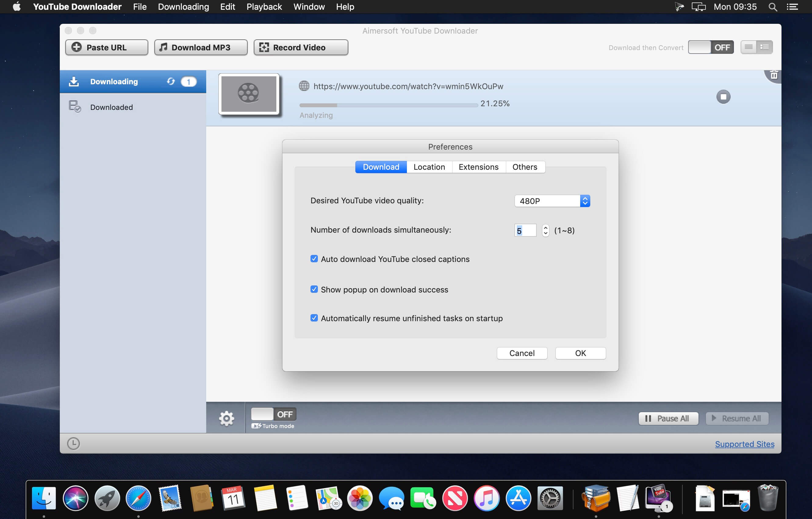Screen dimensions: 812x519
Task: Switch to the Extensions preferences tab
Action: (479, 166)
